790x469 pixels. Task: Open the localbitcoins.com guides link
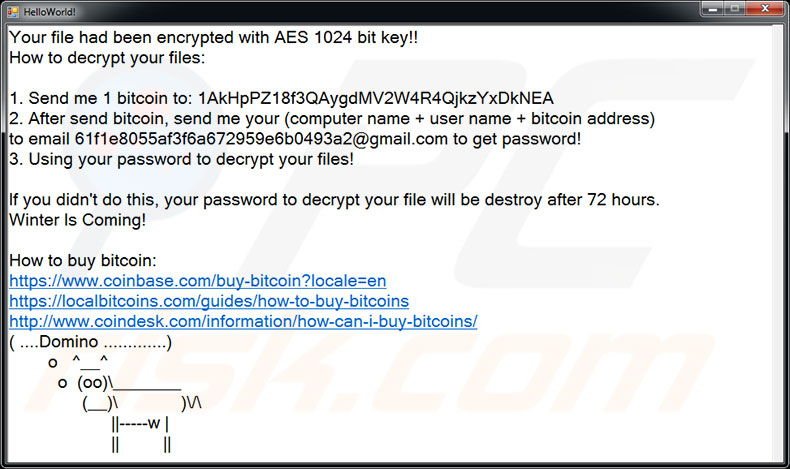pos(209,301)
